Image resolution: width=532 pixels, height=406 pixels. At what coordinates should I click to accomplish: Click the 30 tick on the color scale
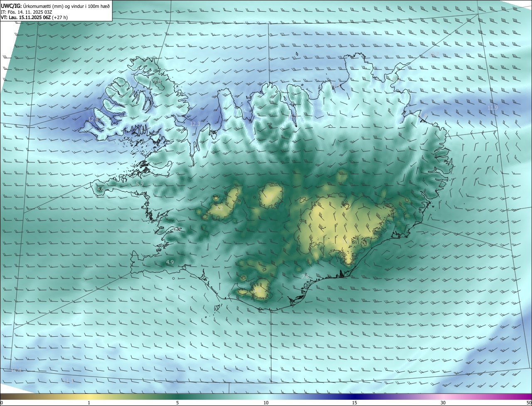[443, 403]
